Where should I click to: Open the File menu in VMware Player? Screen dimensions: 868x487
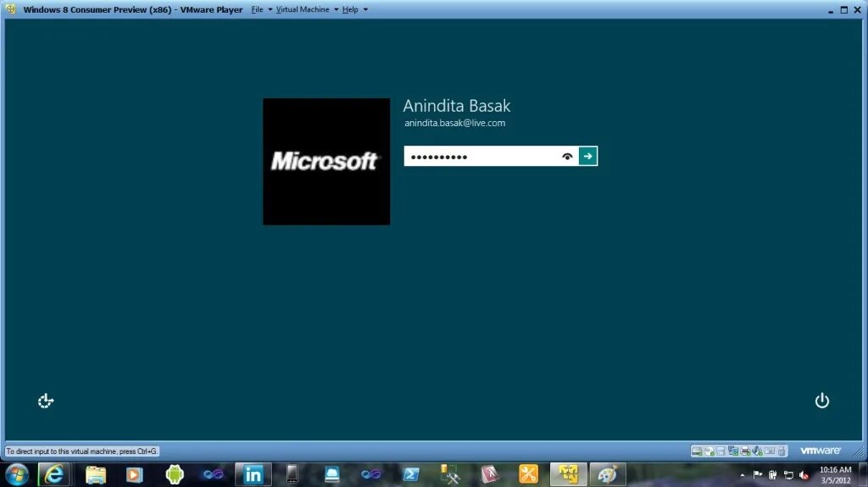coord(258,9)
